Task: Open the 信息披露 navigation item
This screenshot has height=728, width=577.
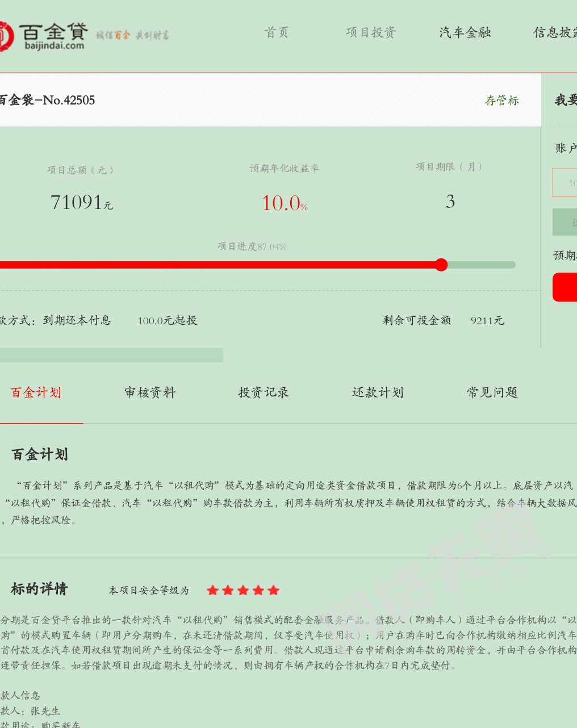Action: point(555,32)
